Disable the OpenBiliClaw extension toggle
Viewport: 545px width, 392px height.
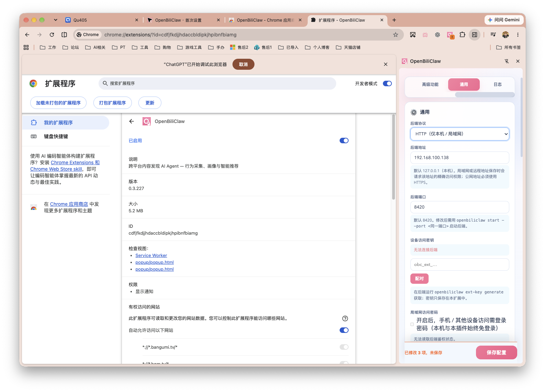pos(344,141)
